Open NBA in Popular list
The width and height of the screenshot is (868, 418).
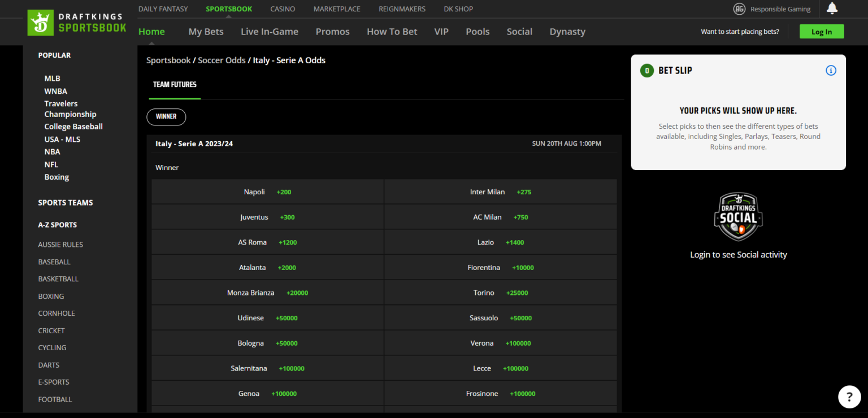click(52, 151)
